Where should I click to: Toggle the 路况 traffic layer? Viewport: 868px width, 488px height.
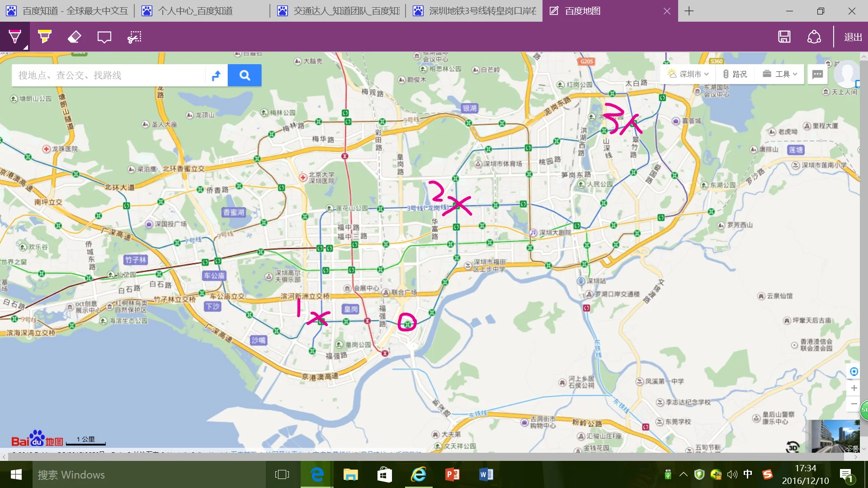point(735,74)
